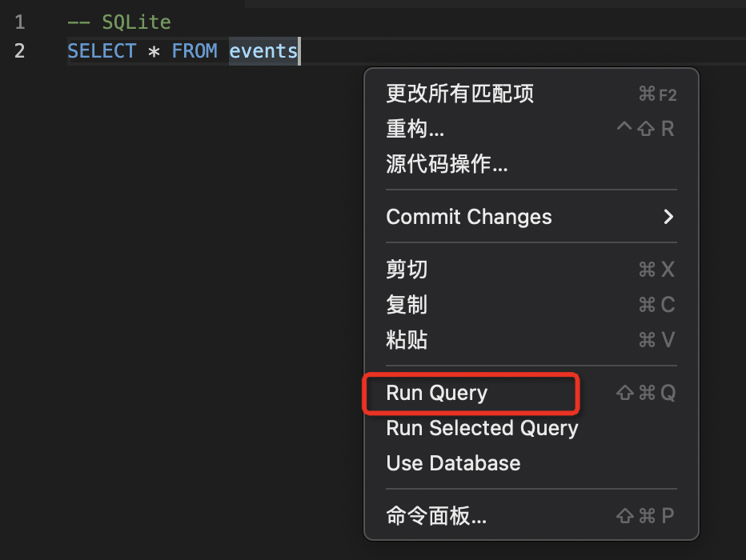Select Run Selected Query from the menu
The width and height of the screenshot is (746, 560).
481,428
